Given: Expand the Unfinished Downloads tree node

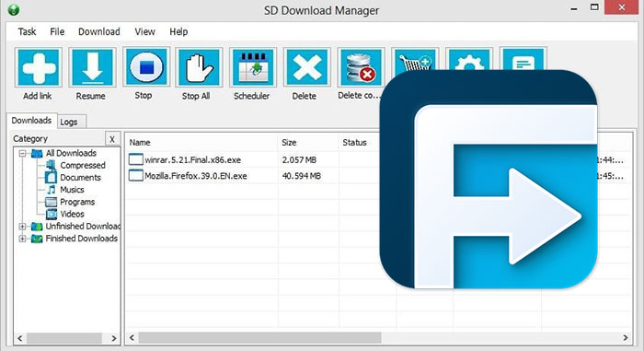Looking at the screenshot, I should [x=23, y=227].
